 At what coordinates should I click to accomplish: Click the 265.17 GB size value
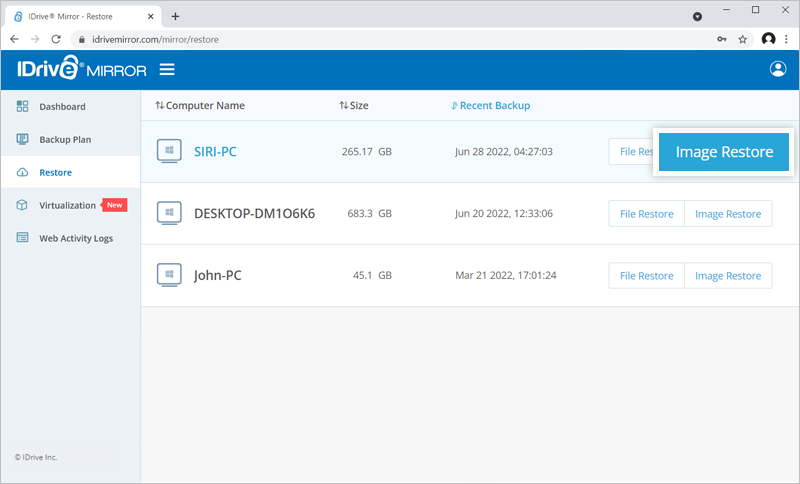tap(367, 151)
